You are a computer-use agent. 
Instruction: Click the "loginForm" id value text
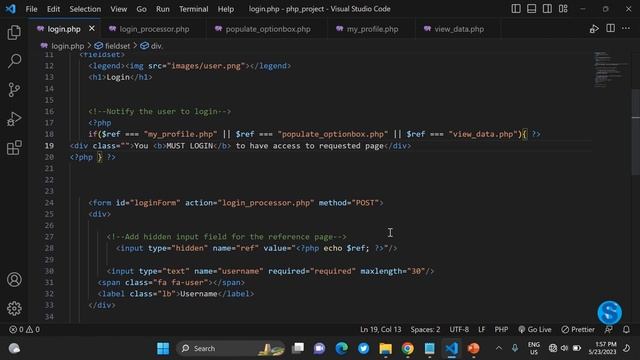click(155, 203)
